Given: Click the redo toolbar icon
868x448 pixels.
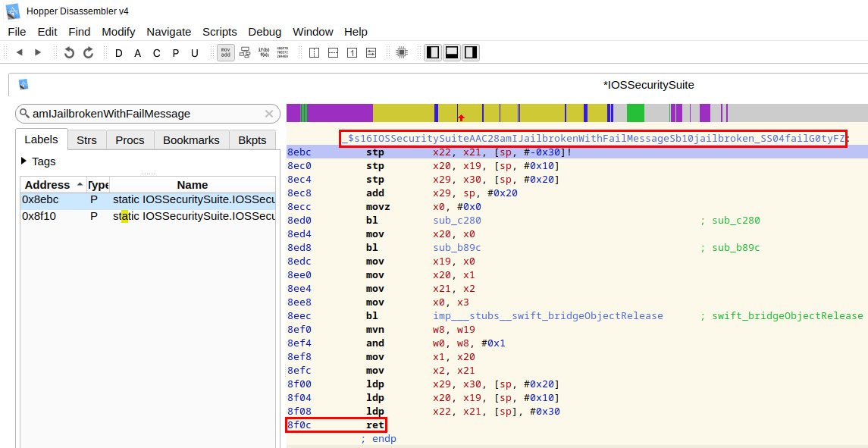Looking at the screenshot, I should coord(89,52).
